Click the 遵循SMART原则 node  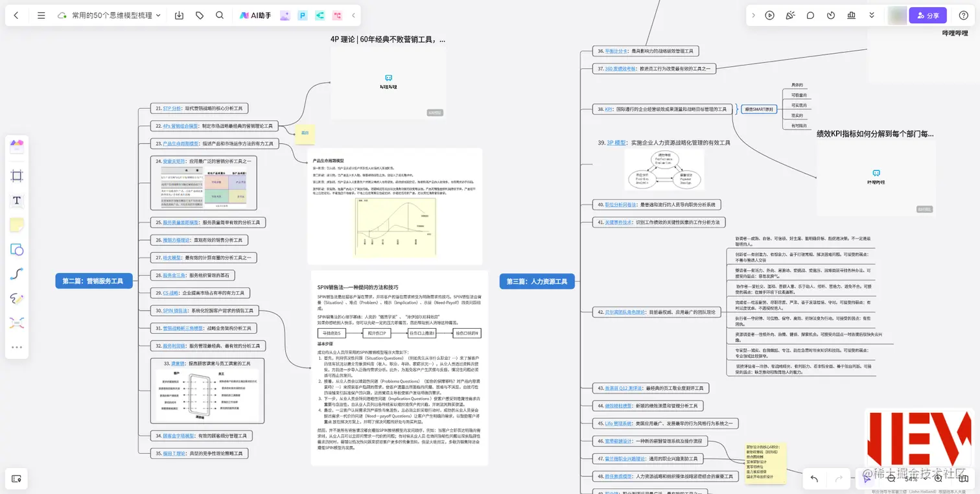pyautogui.click(x=759, y=109)
